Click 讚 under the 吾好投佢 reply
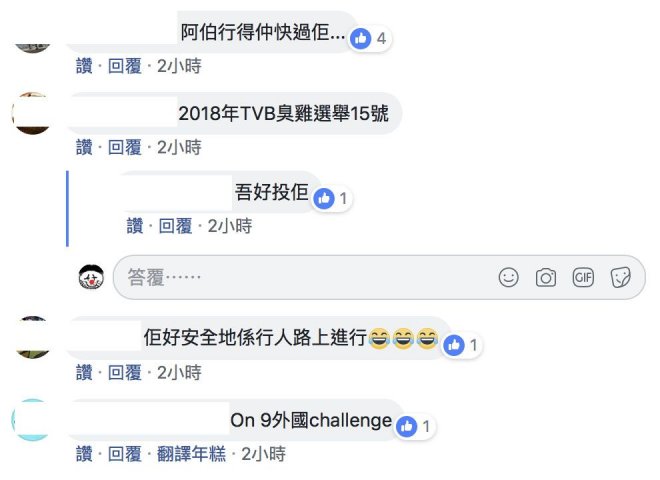Image resolution: width=660 pixels, height=480 pixels. tap(135, 226)
